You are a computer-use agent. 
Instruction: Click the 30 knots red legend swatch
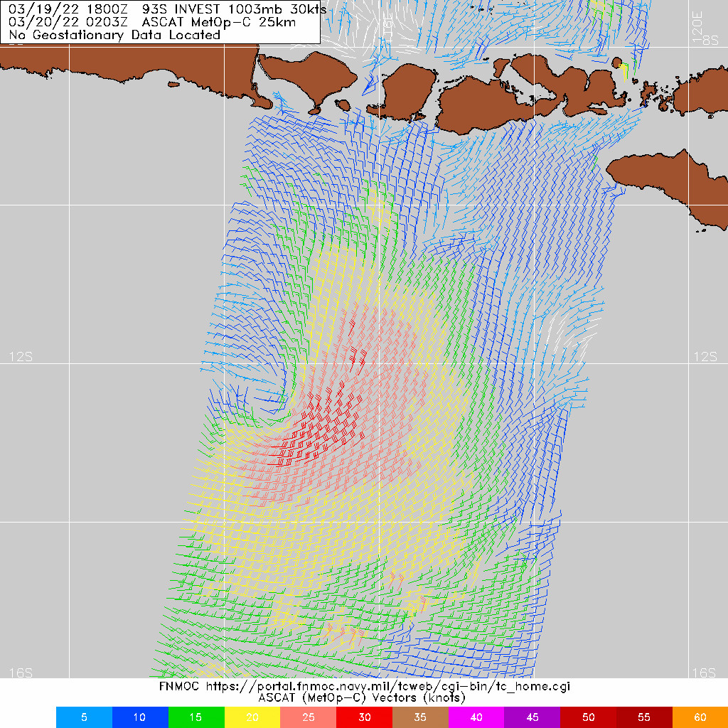pyautogui.click(x=365, y=717)
